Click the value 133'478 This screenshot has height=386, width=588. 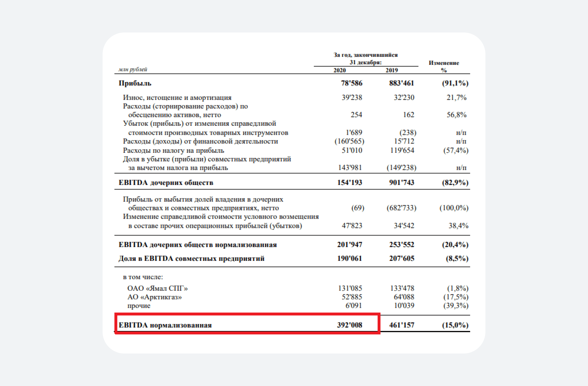tap(402, 288)
